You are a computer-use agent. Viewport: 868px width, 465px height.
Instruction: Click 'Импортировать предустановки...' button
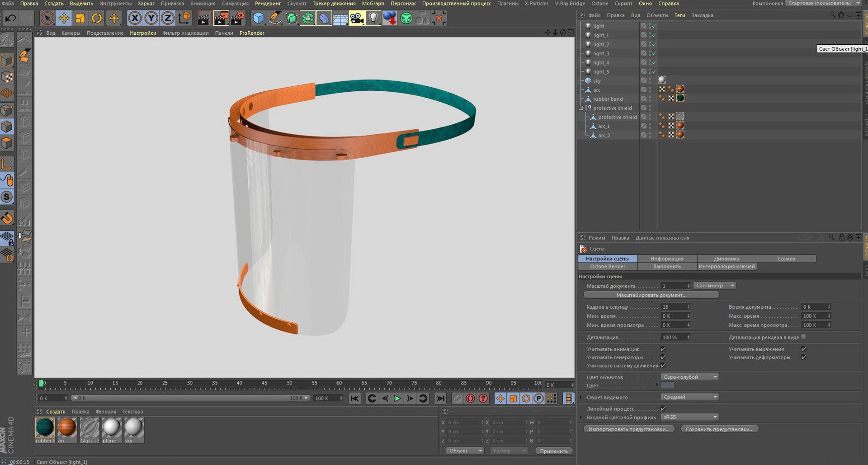(x=629, y=429)
